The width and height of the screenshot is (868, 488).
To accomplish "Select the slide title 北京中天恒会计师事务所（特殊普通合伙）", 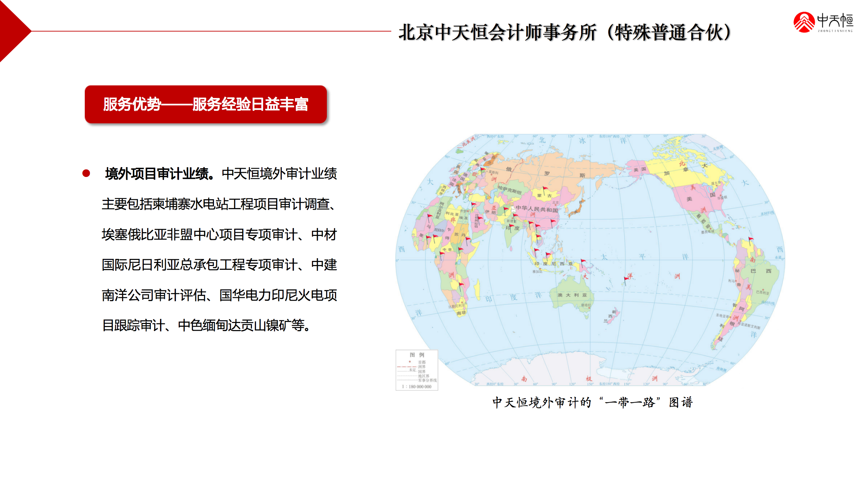I will (x=566, y=32).
